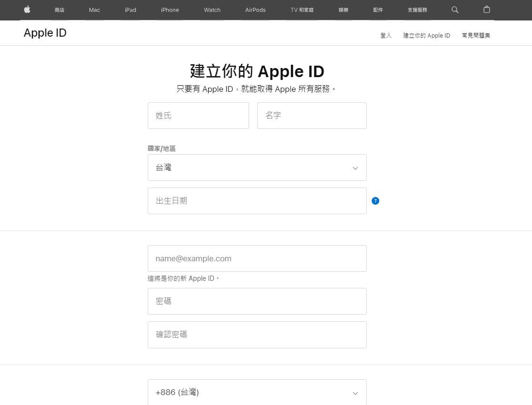
Task: Click the 登入 link
Action: coord(386,36)
